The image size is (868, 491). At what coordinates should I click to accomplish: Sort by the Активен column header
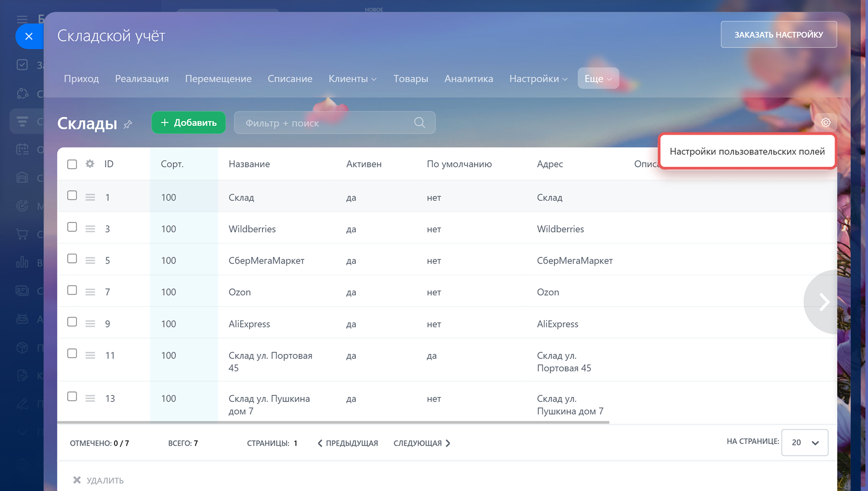(x=364, y=164)
